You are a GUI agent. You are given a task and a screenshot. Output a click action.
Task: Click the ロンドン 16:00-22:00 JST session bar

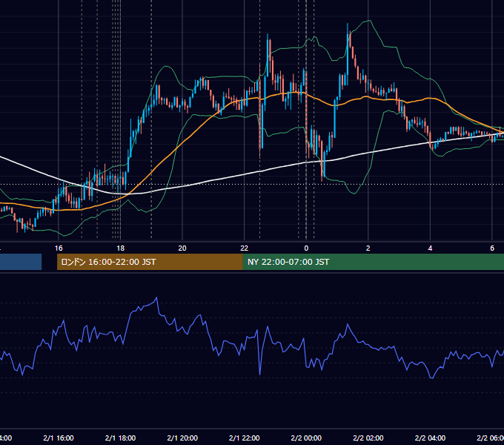(x=150, y=262)
